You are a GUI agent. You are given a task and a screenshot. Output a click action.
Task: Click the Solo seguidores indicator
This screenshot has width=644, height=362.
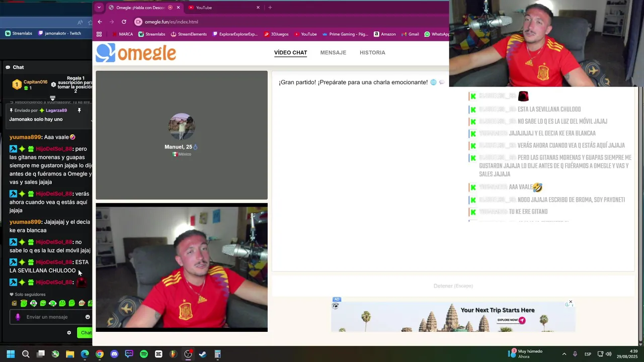[x=28, y=295]
